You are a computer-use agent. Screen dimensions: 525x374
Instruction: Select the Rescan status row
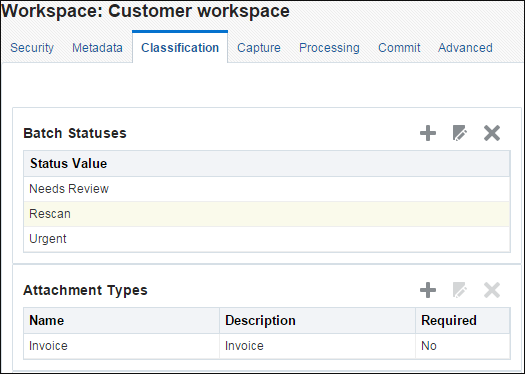267,214
